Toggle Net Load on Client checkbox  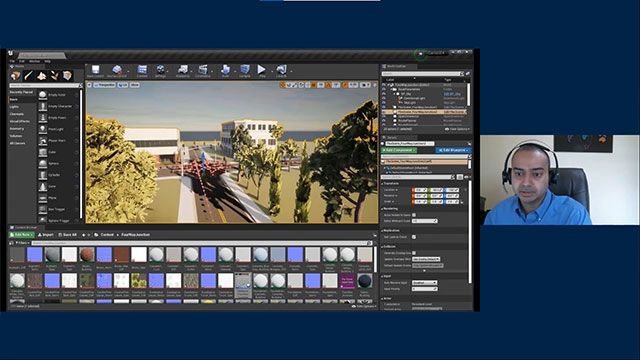click(414, 237)
